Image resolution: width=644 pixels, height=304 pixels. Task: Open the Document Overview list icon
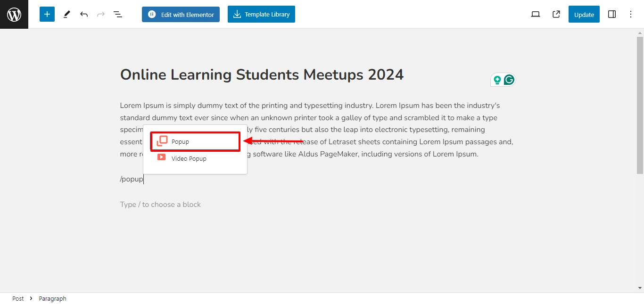[118, 14]
